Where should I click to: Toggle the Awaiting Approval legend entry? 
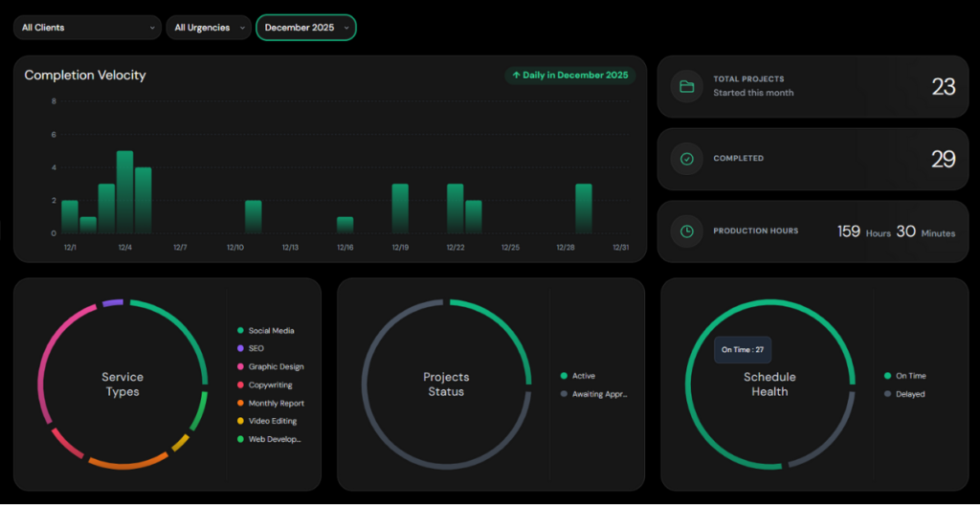tap(599, 394)
